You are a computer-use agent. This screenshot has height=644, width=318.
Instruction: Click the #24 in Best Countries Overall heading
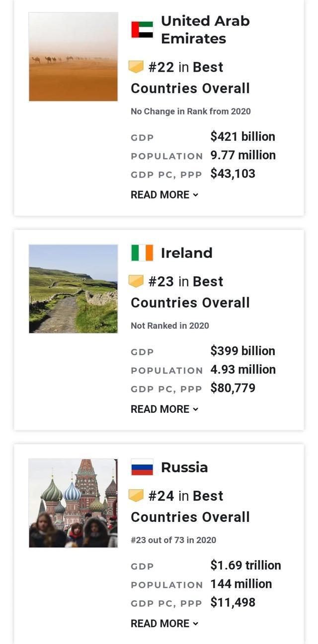[190, 506]
